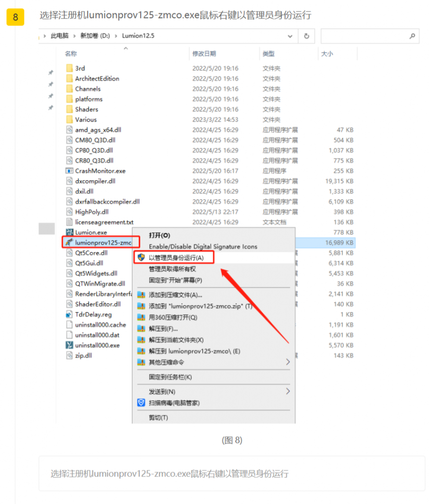Click the shield icon for 扫描病毒(电脑管家)
Viewport: 430px width, 504px height.
(141, 403)
